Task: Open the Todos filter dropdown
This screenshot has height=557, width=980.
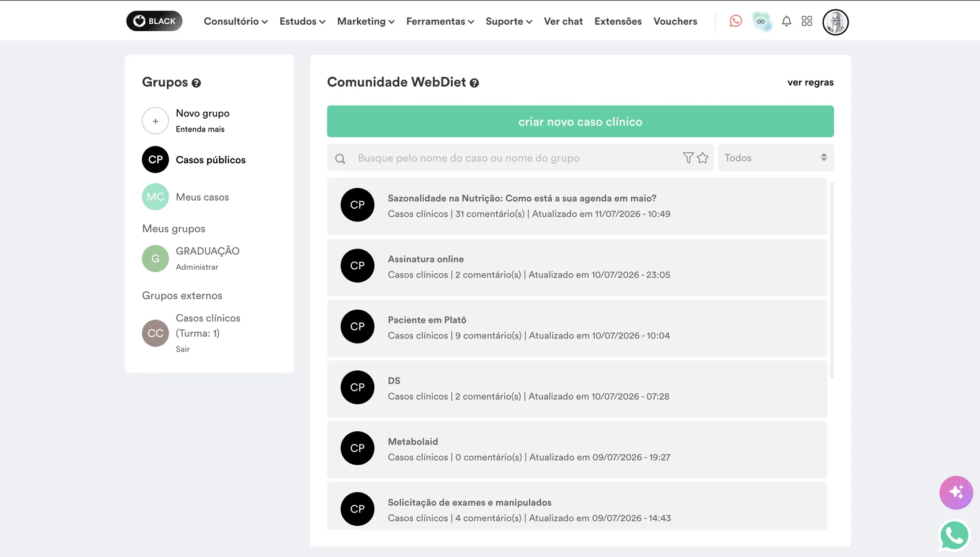Action: point(775,158)
